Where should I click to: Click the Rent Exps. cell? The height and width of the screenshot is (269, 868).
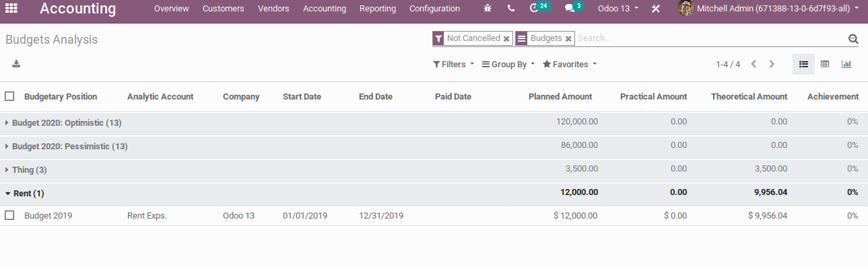(x=147, y=216)
